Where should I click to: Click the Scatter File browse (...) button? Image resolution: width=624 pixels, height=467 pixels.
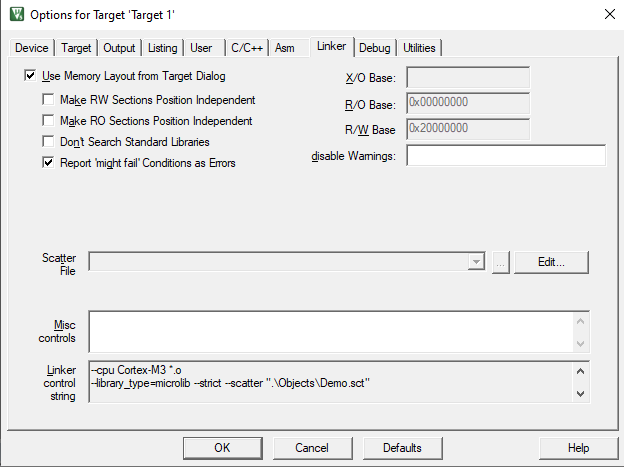point(501,262)
